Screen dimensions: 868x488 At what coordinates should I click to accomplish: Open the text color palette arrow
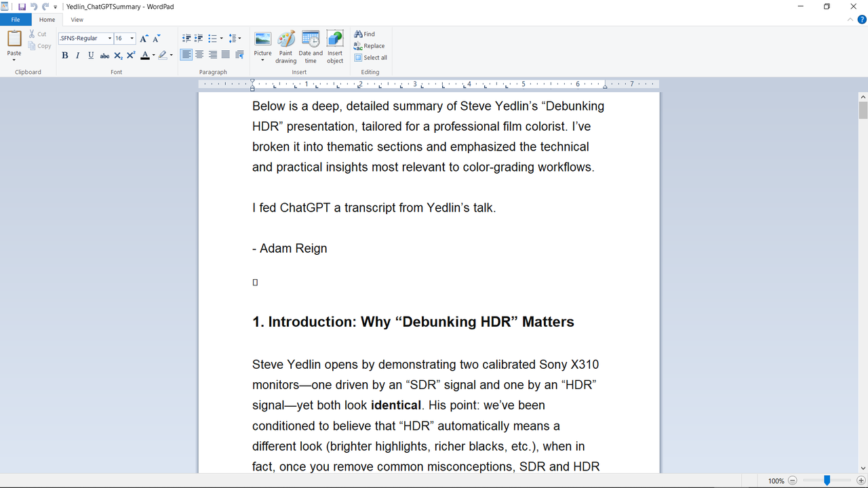153,56
